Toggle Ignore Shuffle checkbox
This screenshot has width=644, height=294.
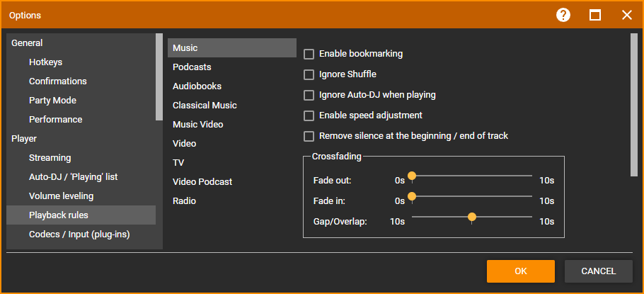(309, 74)
